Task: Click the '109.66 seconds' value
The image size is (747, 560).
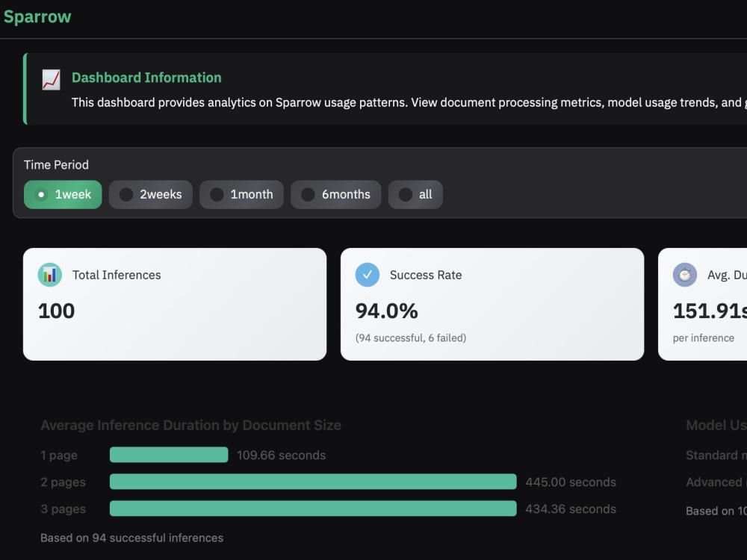Action: (281, 455)
